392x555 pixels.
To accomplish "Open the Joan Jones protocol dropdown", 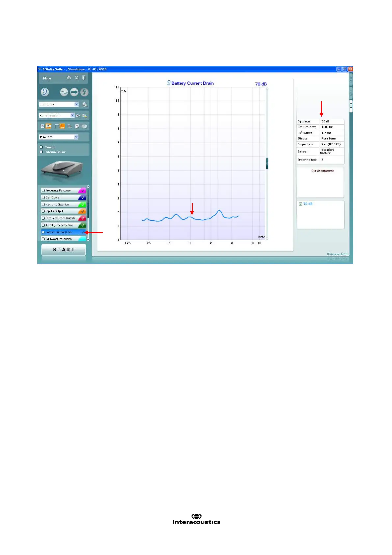I will coord(59,104).
